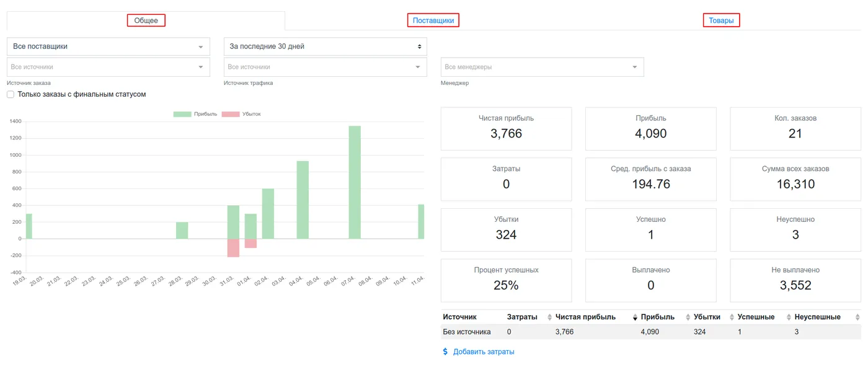868x370 pixels.
Task: Sort table by Убытки column arrows
Action: tap(732, 317)
